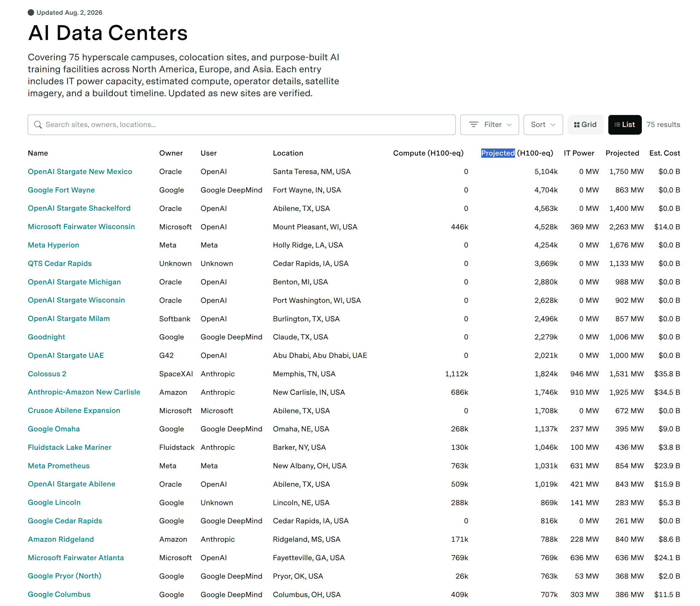Open the Google Cedar Rapids entry

[65, 521]
